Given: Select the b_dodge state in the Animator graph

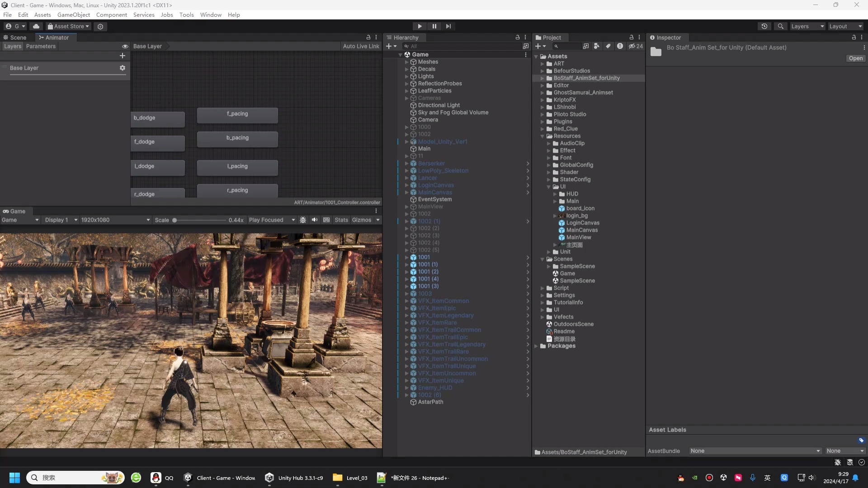Looking at the screenshot, I should (157, 118).
